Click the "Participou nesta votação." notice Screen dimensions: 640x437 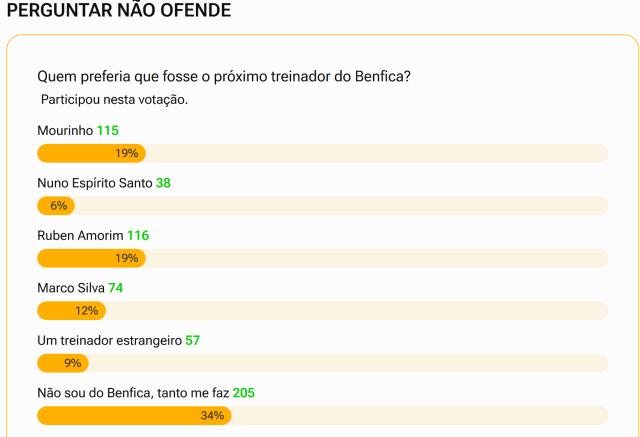(114, 100)
